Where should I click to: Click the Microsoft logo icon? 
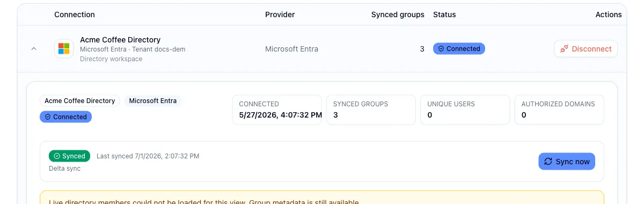(64, 49)
